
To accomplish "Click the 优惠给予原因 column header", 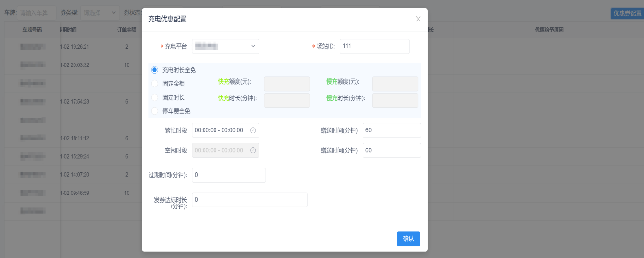I will [x=549, y=30].
